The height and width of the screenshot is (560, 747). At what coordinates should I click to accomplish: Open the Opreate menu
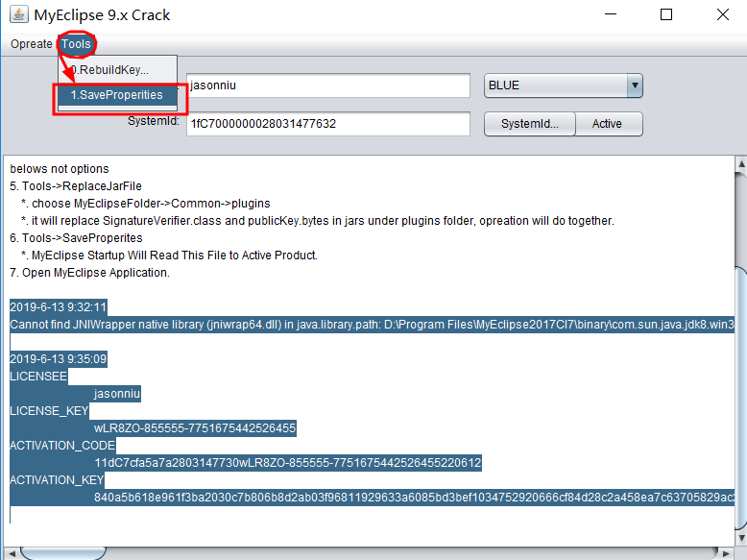pos(32,44)
